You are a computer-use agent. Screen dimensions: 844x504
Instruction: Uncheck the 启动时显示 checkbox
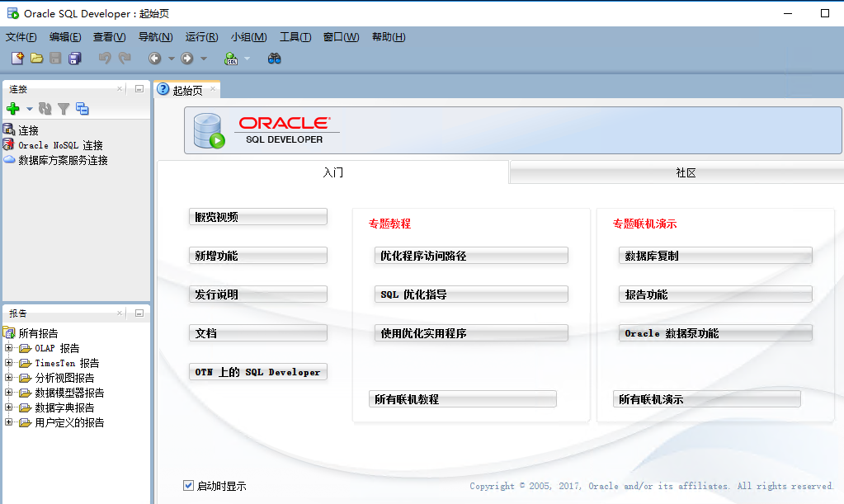click(x=188, y=485)
